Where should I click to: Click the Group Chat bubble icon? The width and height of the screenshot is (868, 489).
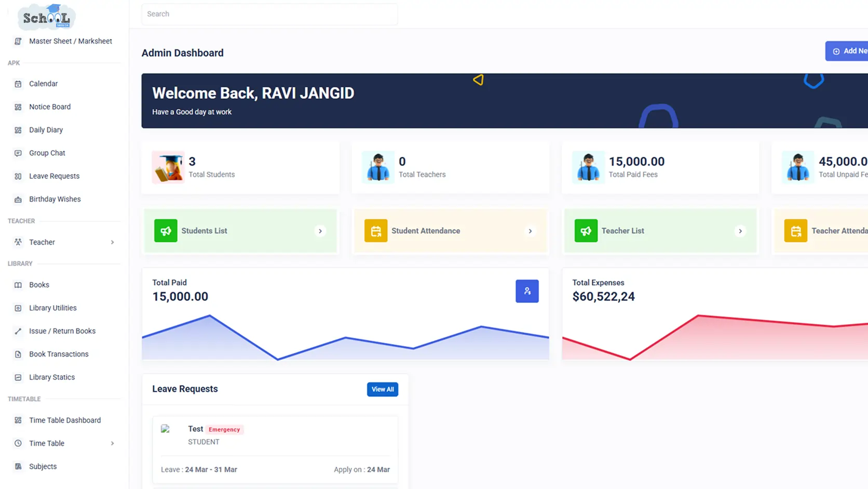pyautogui.click(x=18, y=153)
